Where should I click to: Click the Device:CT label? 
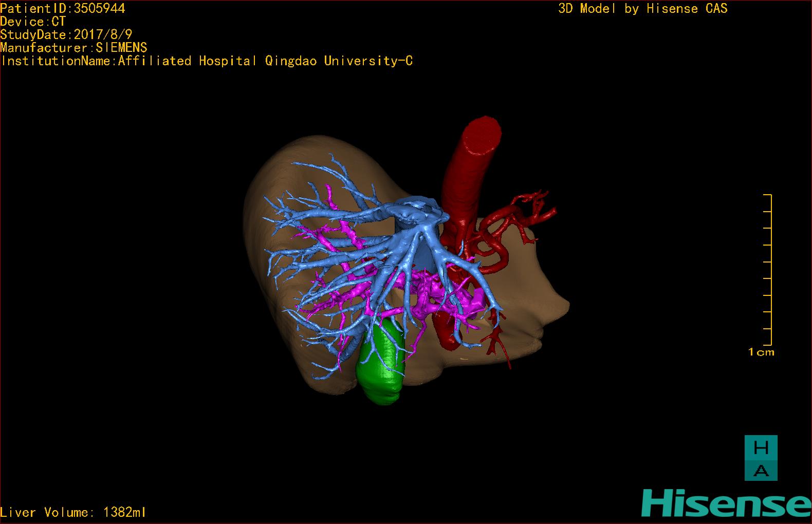pyautogui.click(x=33, y=22)
